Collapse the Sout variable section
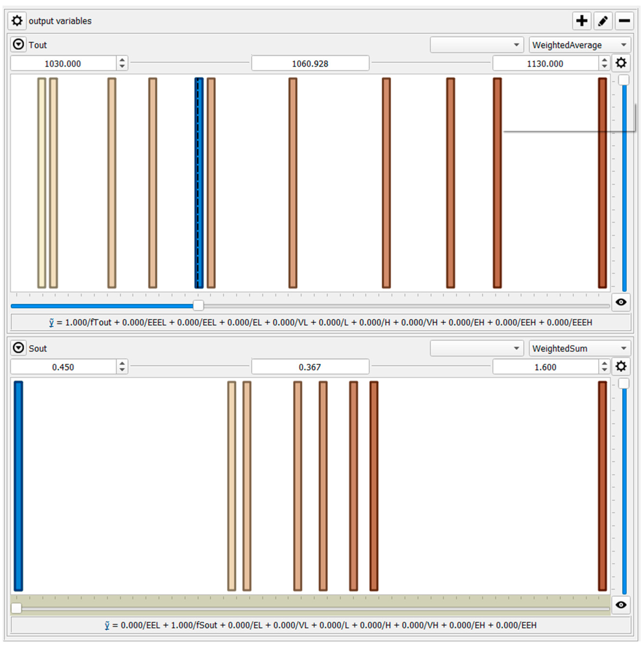Image resolution: width=644 pixels, height=648 pixels. coord(18,348)
